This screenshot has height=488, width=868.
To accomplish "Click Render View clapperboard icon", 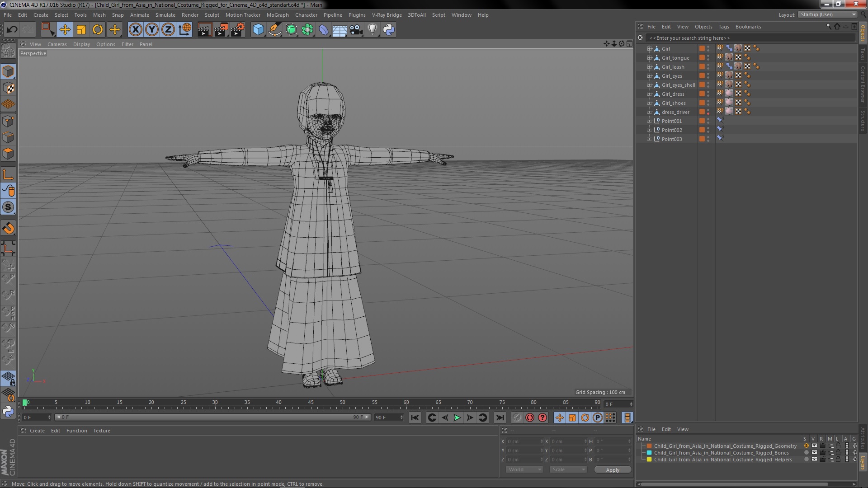I will (204, 30).
